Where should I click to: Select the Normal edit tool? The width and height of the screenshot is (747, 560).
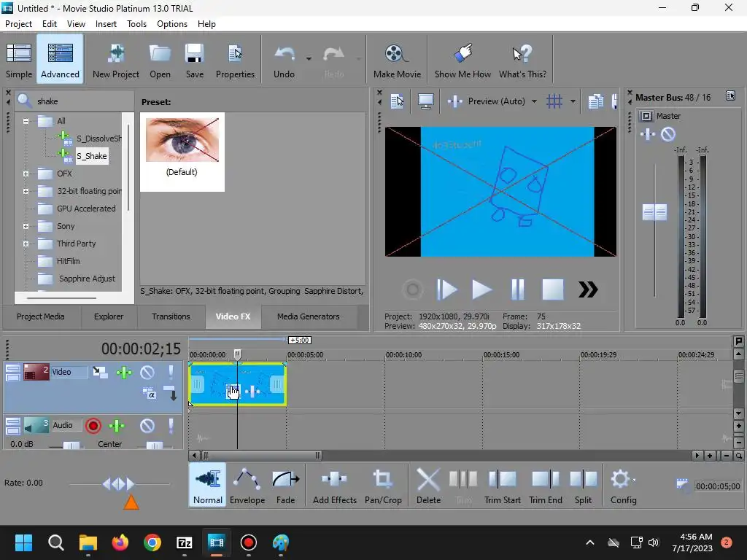(x=208, y=486)
